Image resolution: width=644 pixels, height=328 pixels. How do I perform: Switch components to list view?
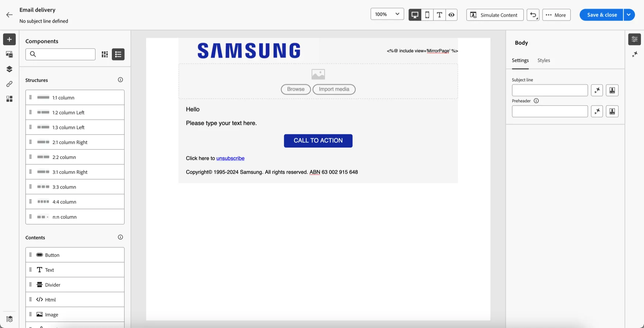[118, 54]
